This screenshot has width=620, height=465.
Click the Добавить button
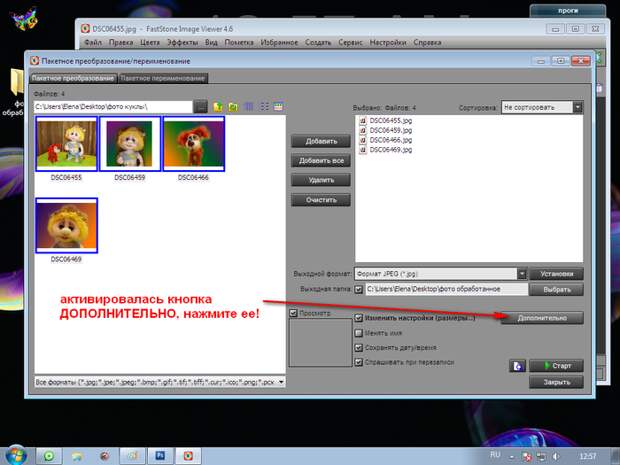coord(321,141)
